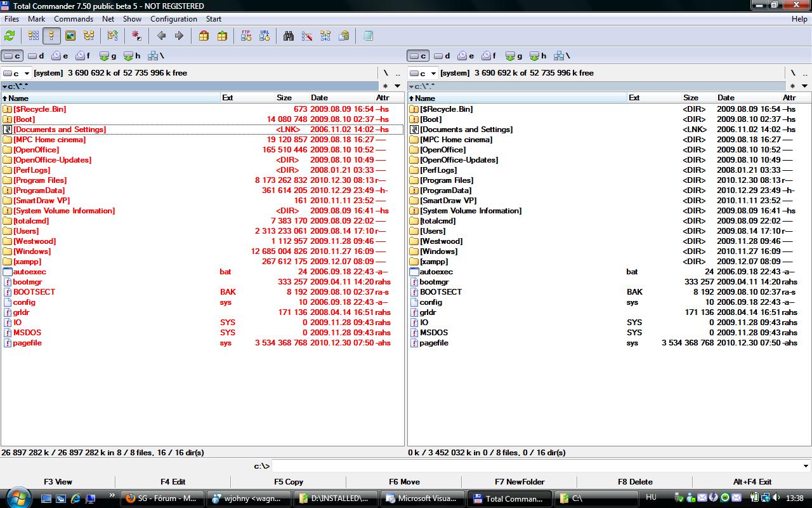Click the Go forward arrow in the toolbar
This screenshot has width=812, height=508.
179,36
